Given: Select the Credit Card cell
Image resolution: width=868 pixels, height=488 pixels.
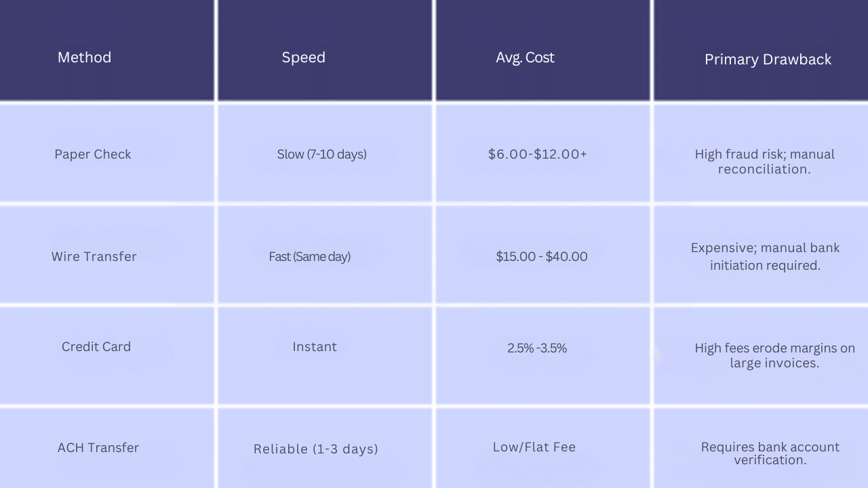Looking at the screenshot, I should 96,347.
